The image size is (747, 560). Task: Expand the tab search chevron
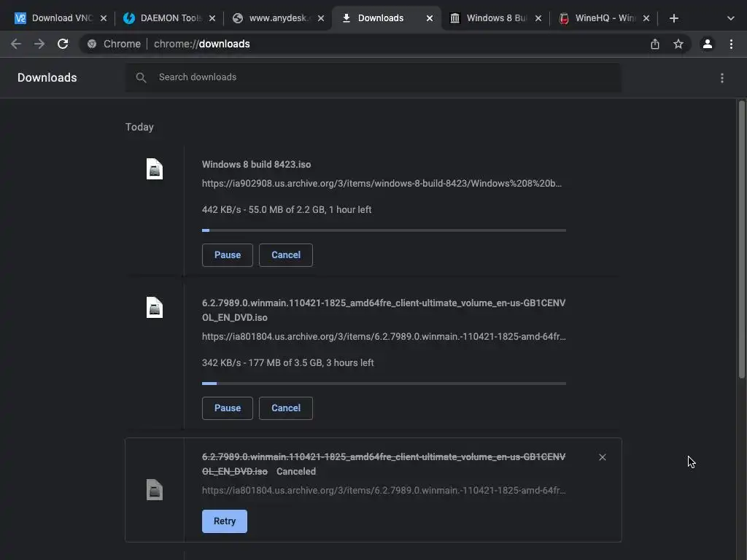tap(731, 18)
